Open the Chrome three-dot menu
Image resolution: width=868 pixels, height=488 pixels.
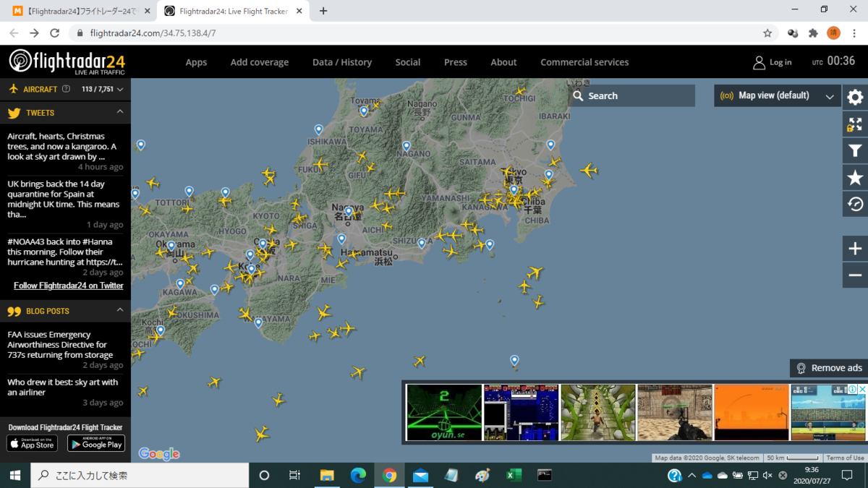(x=854, y=33)
